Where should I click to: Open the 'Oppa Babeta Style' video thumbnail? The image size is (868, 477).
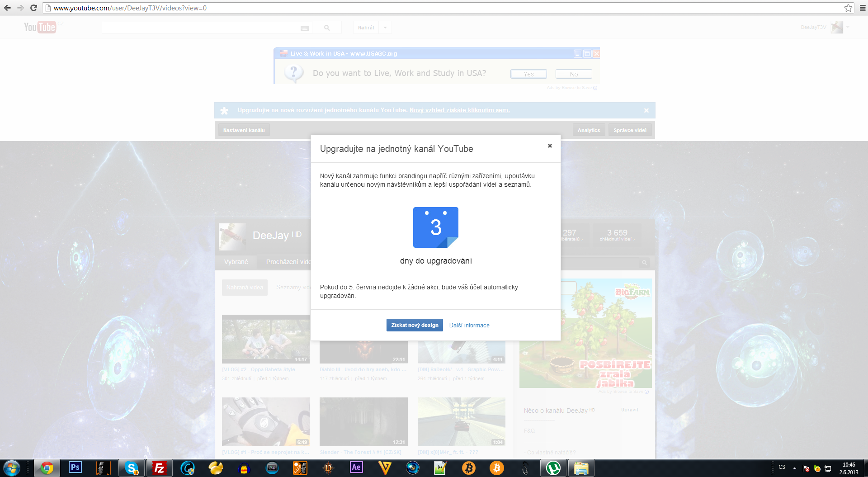266,339
